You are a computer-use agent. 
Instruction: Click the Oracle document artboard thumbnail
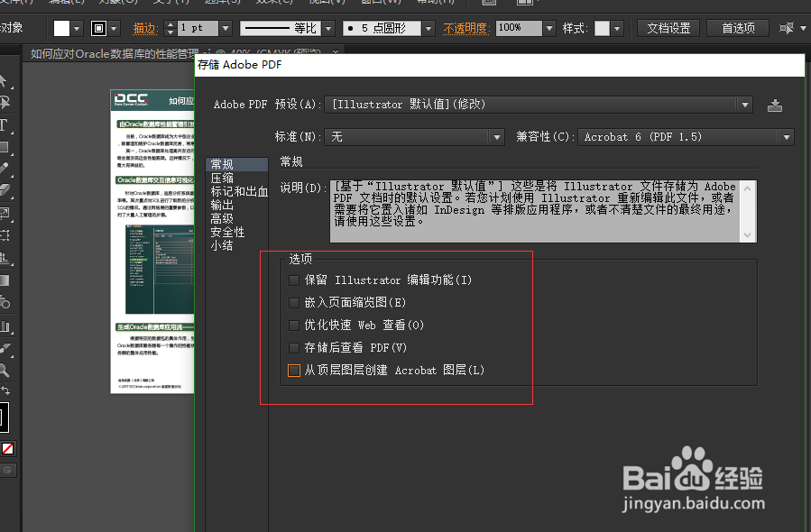(x=152, y=242)
